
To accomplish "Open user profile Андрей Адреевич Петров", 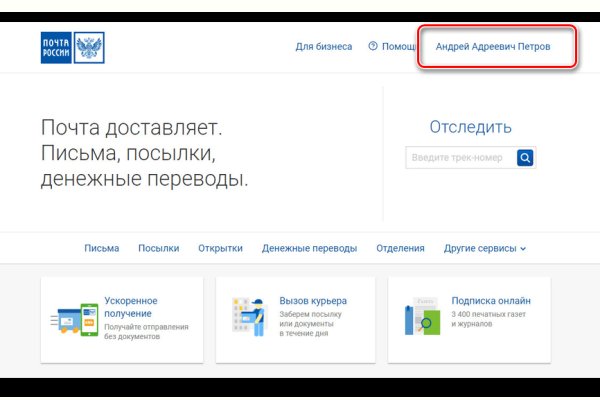I will [497, 46].
